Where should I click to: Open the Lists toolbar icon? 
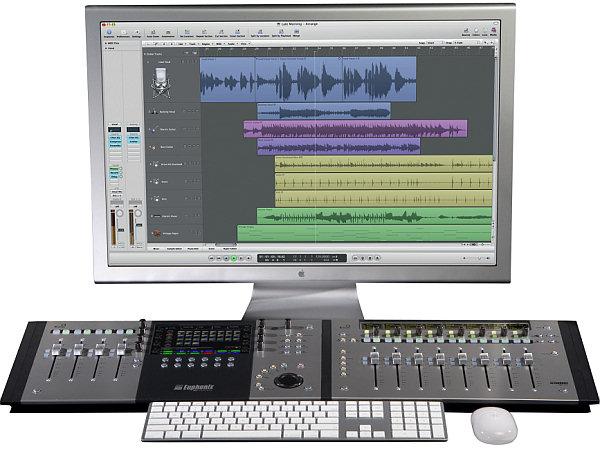pos(484,32)
